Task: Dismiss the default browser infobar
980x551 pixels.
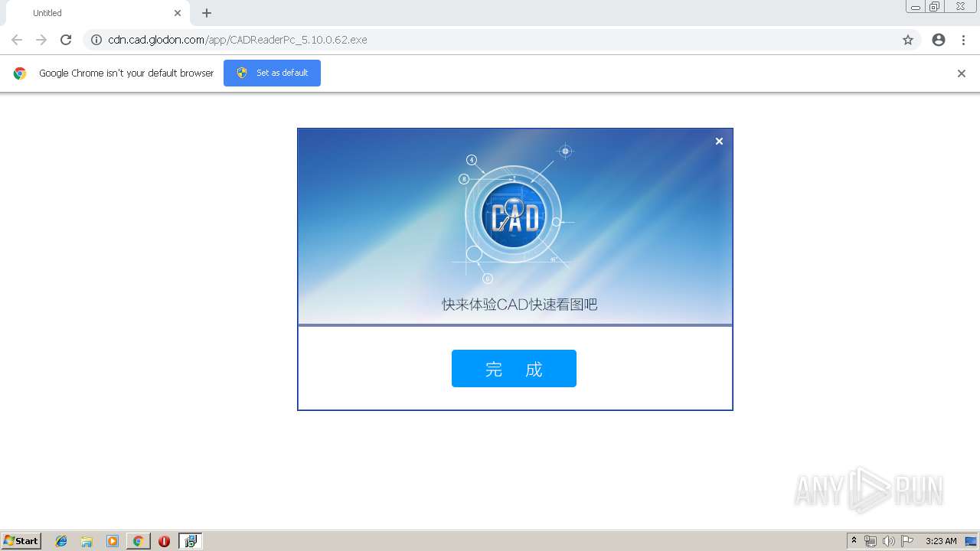Action: point(962,73)
